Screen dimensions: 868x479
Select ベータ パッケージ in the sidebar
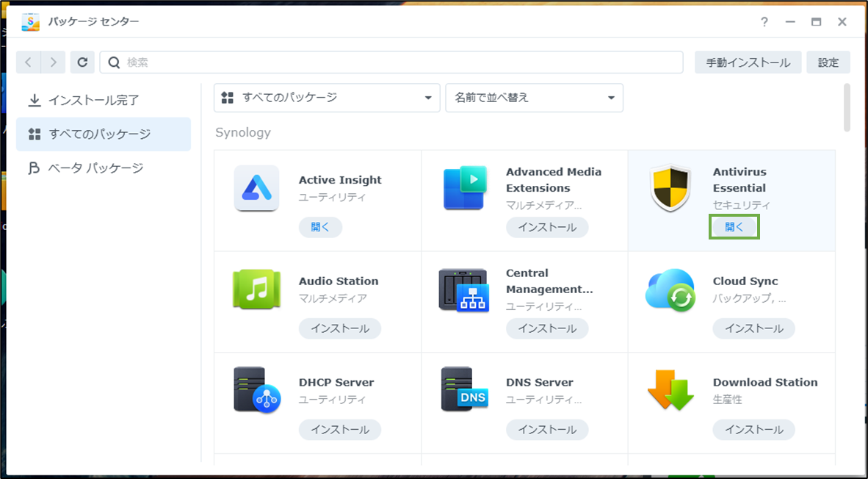click(x=104, y=168)
